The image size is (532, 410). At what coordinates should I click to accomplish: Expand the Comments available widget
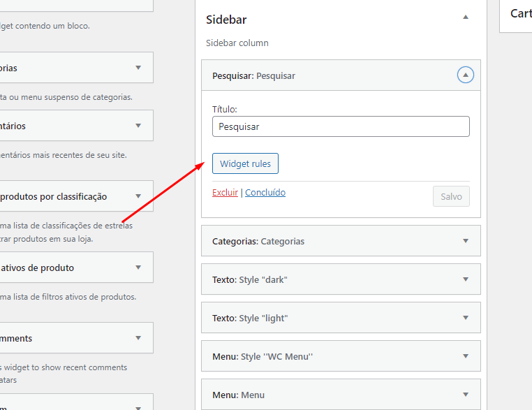[x=138, y=338]
